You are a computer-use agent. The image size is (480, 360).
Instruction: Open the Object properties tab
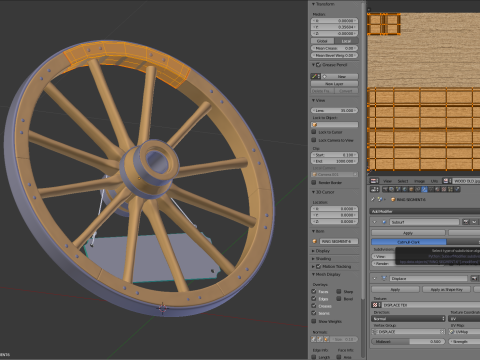pyautogui.click(x=411, y=189)
